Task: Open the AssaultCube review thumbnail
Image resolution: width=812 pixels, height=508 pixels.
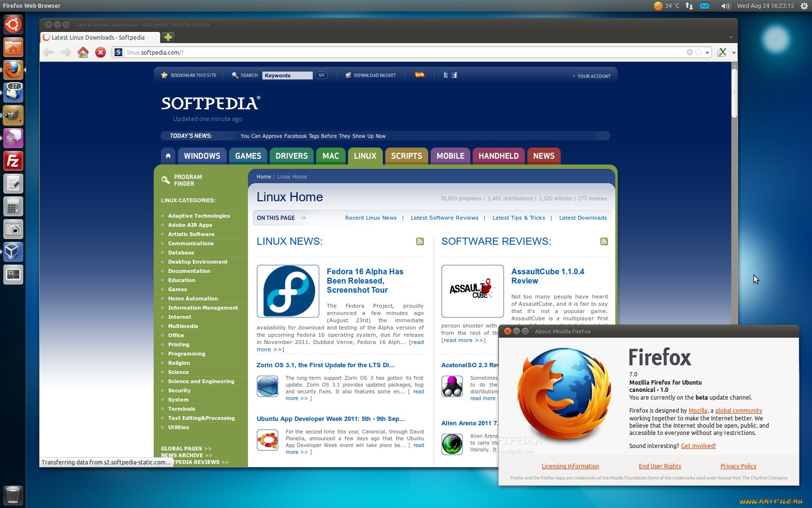Action: tap(473, 291)
